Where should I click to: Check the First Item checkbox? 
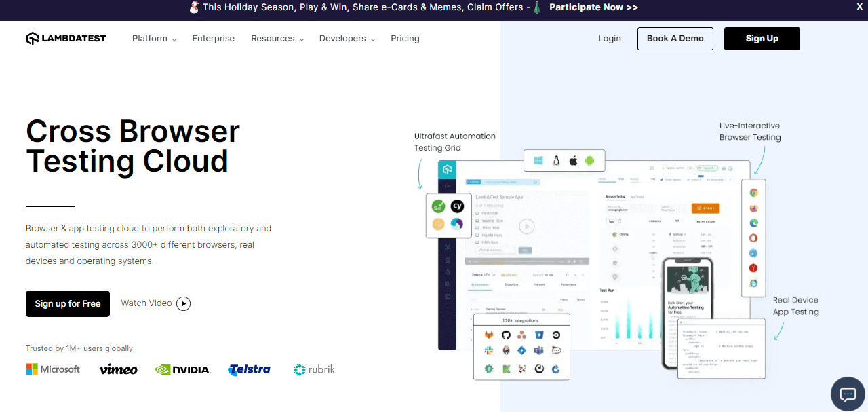[x=477, y=213]
